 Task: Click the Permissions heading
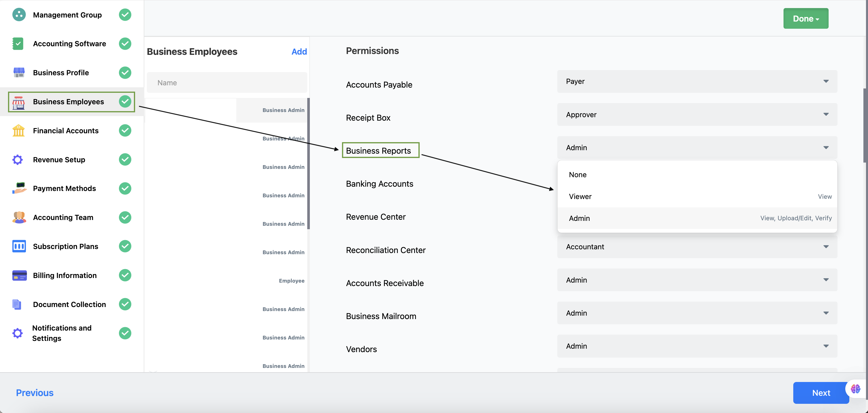pos(372,51)
